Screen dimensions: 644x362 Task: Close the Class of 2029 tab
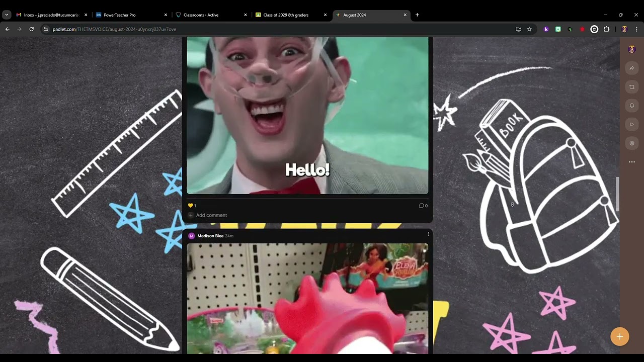coord(325,15)
